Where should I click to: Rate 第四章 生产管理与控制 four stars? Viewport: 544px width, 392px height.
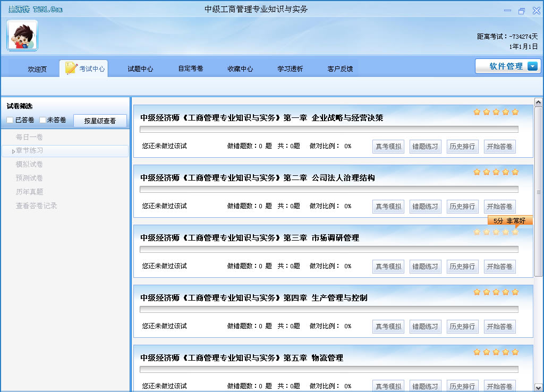506,292
